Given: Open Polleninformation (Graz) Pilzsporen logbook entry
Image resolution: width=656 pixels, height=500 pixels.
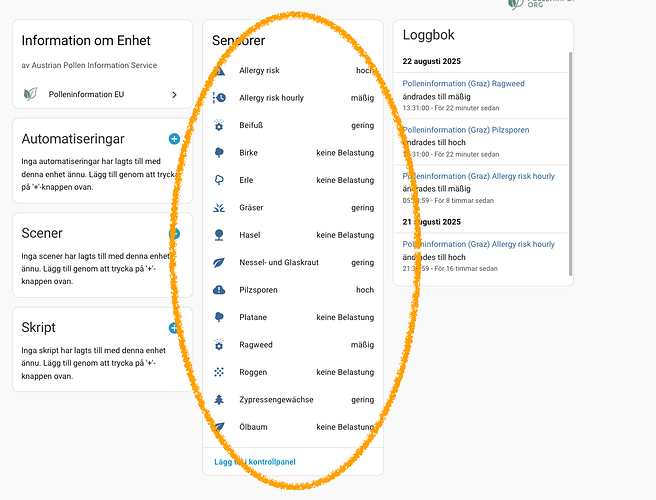Looking at the screenshot, I should tap(464, 130).
